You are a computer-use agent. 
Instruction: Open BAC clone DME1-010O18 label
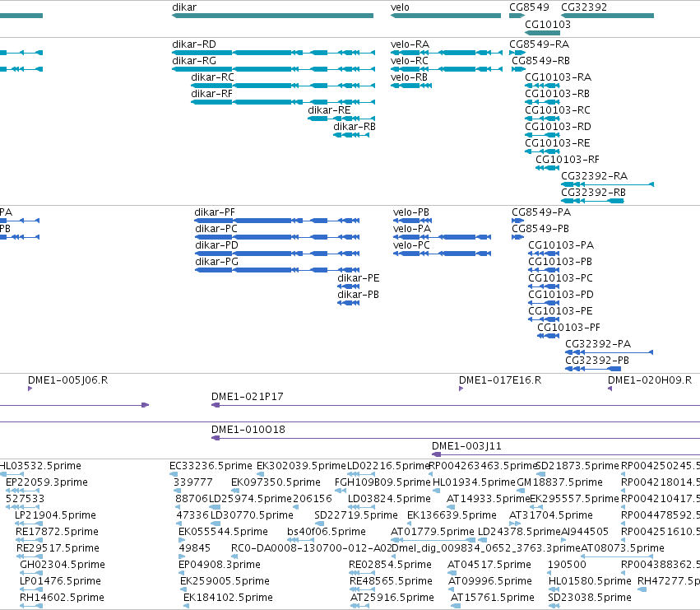point(248,431)
